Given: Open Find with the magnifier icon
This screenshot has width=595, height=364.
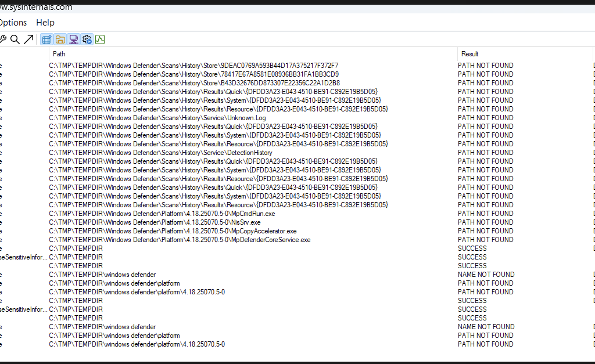Looking at the screenshot, I should (15, 39).
